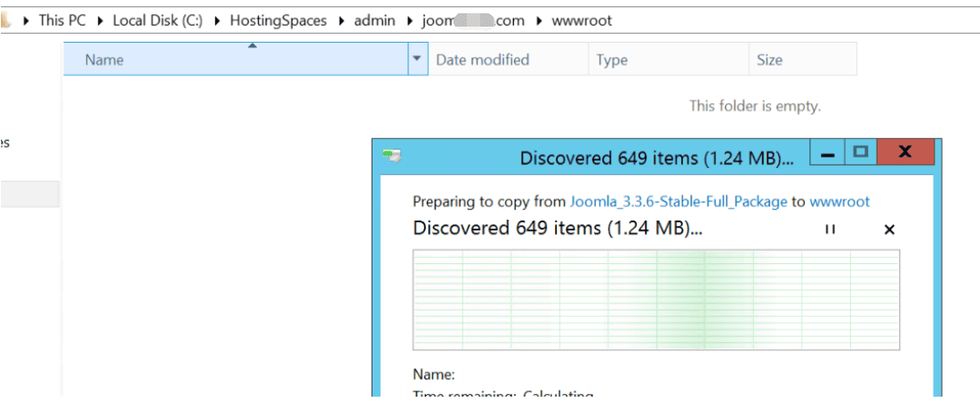Go to Local Disk (C:) breadcrumb

click(x=157, y=20)
